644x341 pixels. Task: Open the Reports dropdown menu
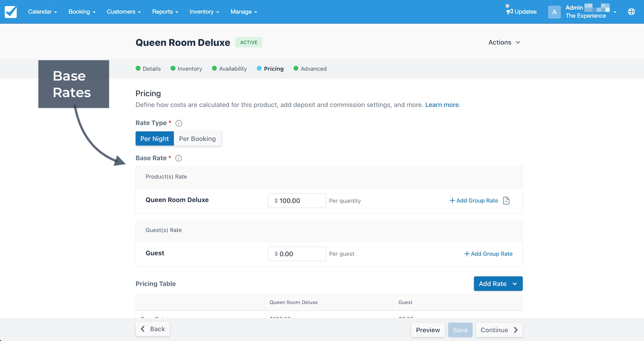tap(165, 12)
